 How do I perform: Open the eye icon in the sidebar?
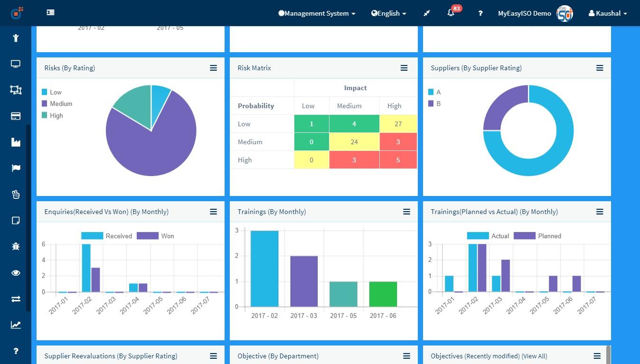(x=16, y=272)
